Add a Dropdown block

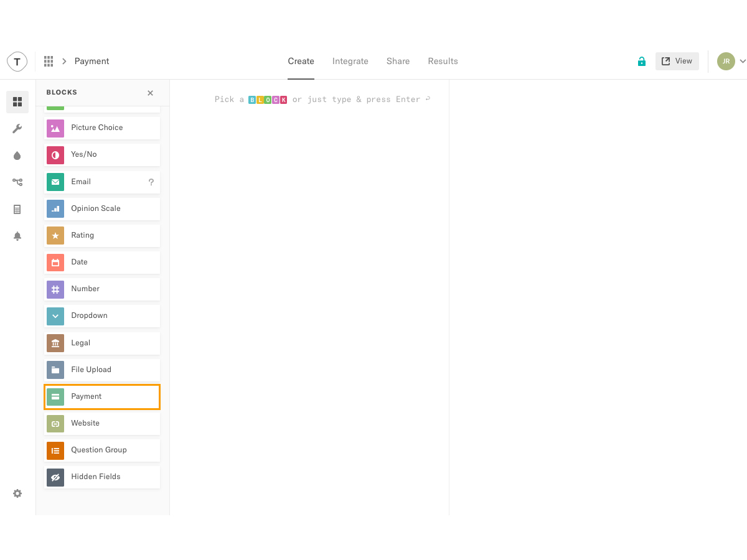(102, 315)
